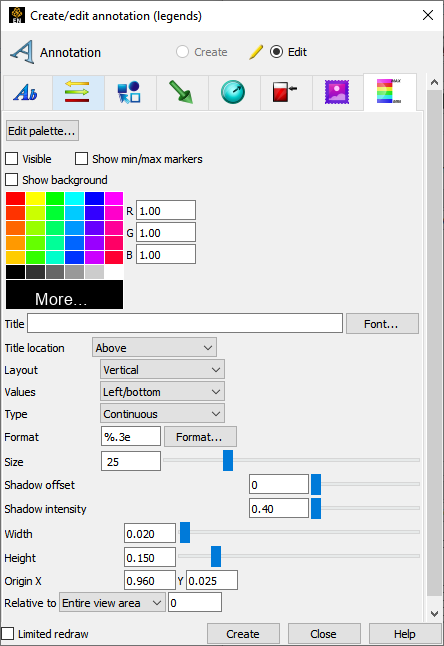Viewport: 444px width, 646px height.
Task: Pick the yellow color swatch
Action: [35, 199]
